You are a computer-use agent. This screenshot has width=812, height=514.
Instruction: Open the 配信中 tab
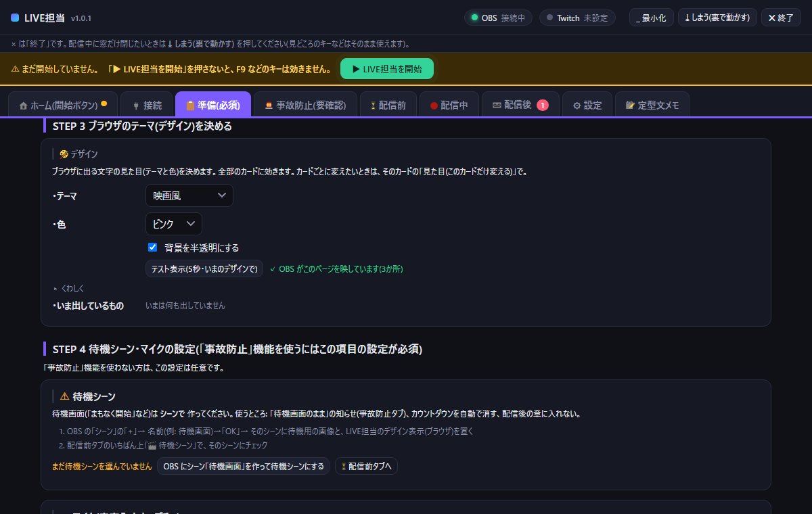click(448, 105)
